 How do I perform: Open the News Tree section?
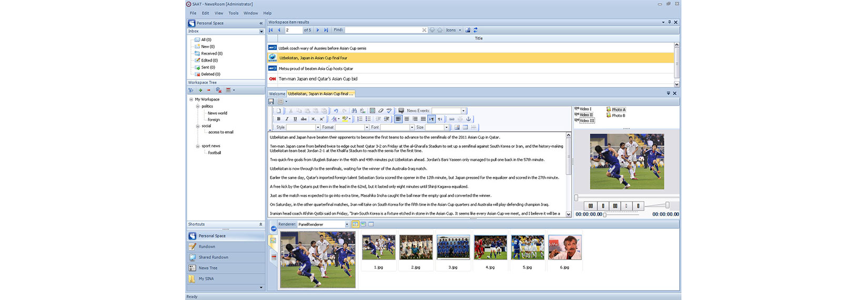pos(208,268)
